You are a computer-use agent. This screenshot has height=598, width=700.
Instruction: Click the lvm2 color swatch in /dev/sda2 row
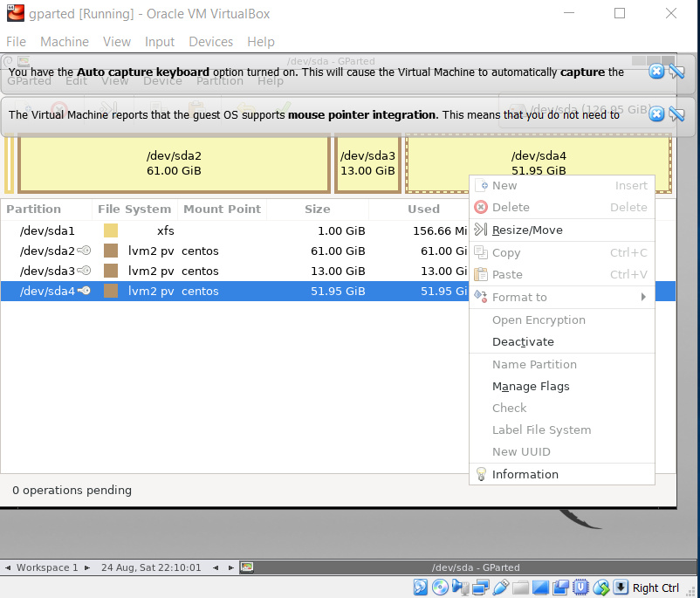point(111,251)
